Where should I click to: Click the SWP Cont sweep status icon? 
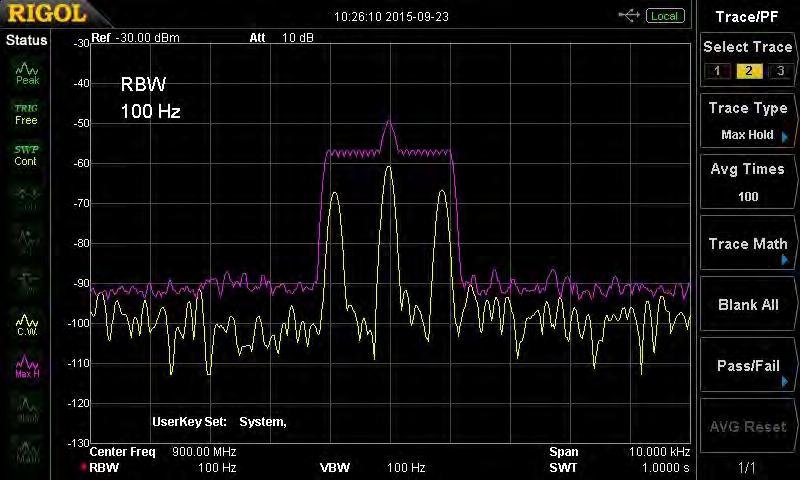click(26, 156)
